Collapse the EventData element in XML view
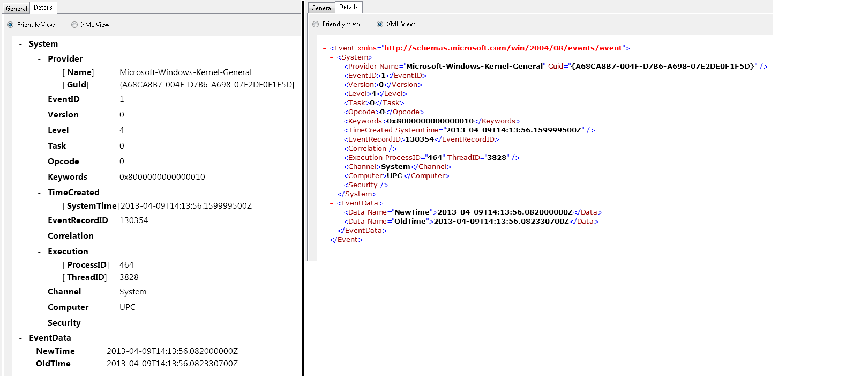This screenshot has height=376, width=868. (332, 203)
